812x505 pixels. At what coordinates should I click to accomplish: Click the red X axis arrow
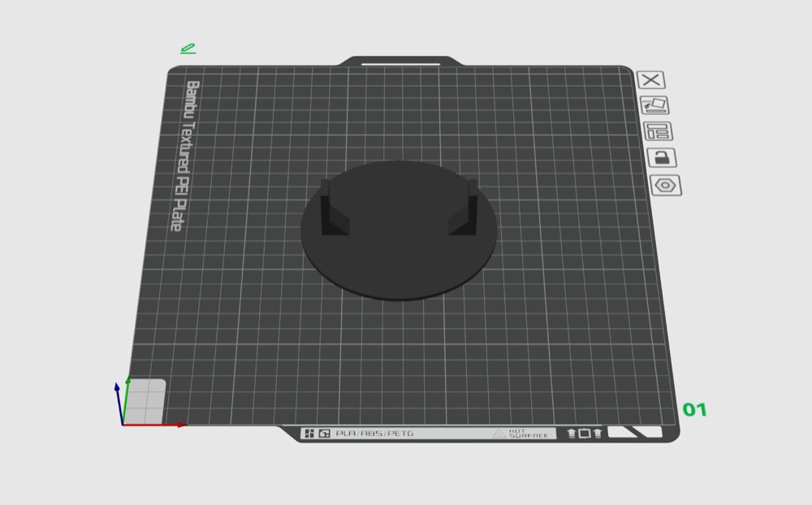click(x=154, y=425)
